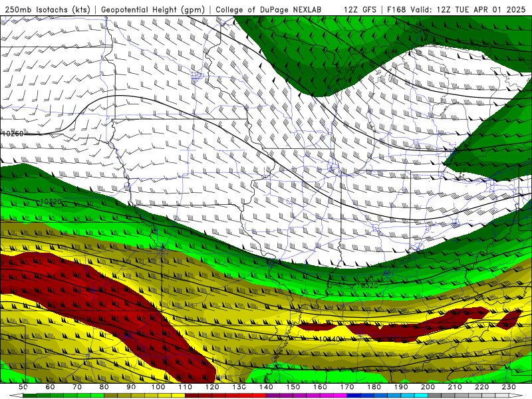The image size is (532, 399).
Task: Pick the purple swatch between 140 and 150
Action: click(273, 396)
